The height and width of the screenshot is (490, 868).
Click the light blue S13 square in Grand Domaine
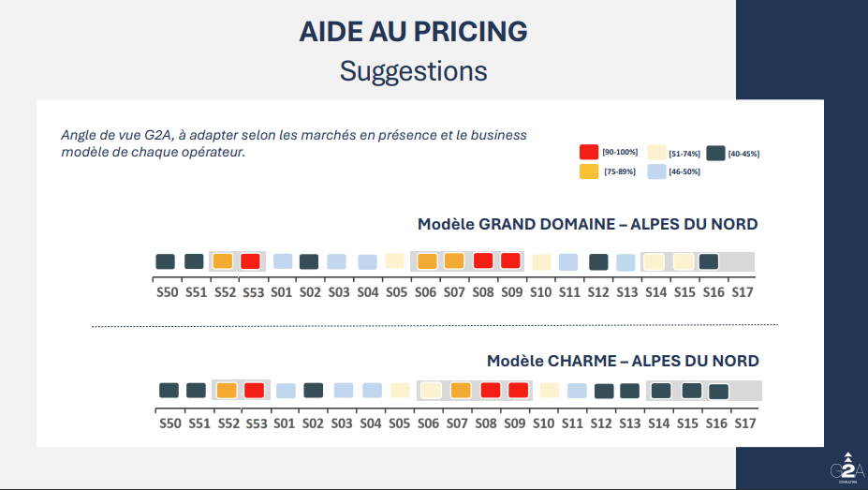pyautogui.click(x=625, y=262)
